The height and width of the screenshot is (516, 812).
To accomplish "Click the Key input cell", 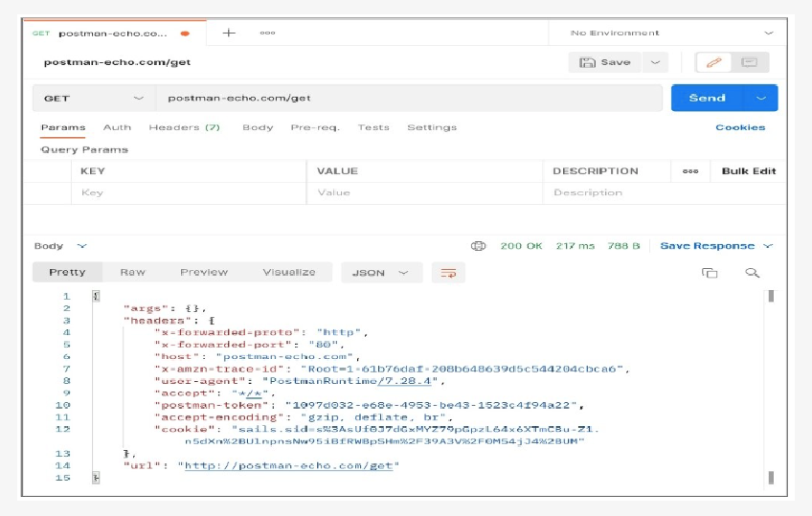I will point(189,192).
